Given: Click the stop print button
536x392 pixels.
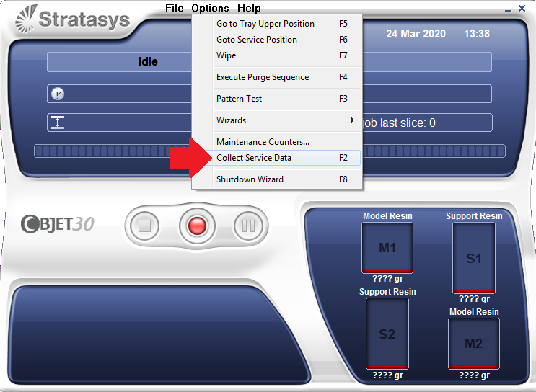Looking at the screenshot, I should click(x=144, y=226).
